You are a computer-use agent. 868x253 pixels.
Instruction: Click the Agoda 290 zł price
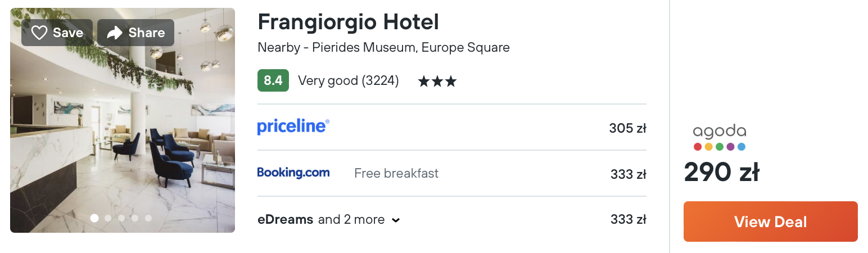(x=721, y=172)
